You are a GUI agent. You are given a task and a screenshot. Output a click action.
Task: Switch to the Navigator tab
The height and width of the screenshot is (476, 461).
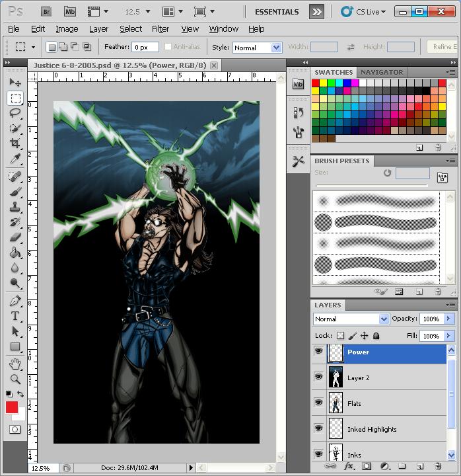click(382, 72)
